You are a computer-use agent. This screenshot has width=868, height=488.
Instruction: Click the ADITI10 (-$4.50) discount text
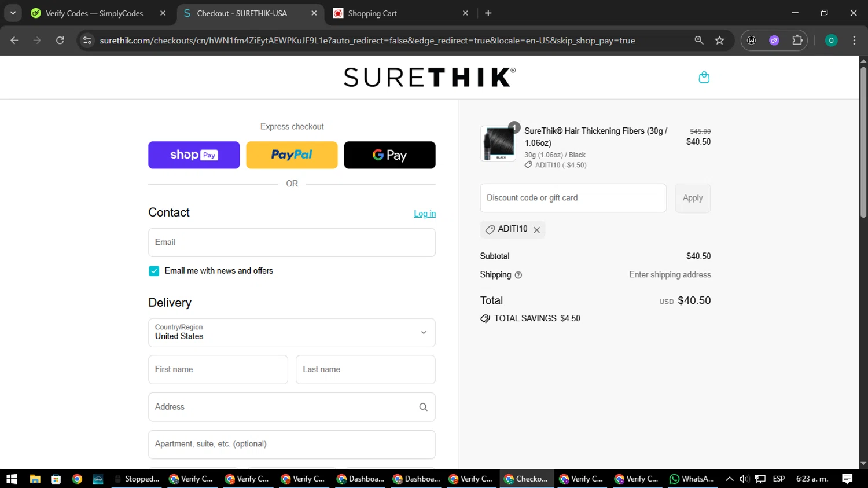[x=561, y=165]
